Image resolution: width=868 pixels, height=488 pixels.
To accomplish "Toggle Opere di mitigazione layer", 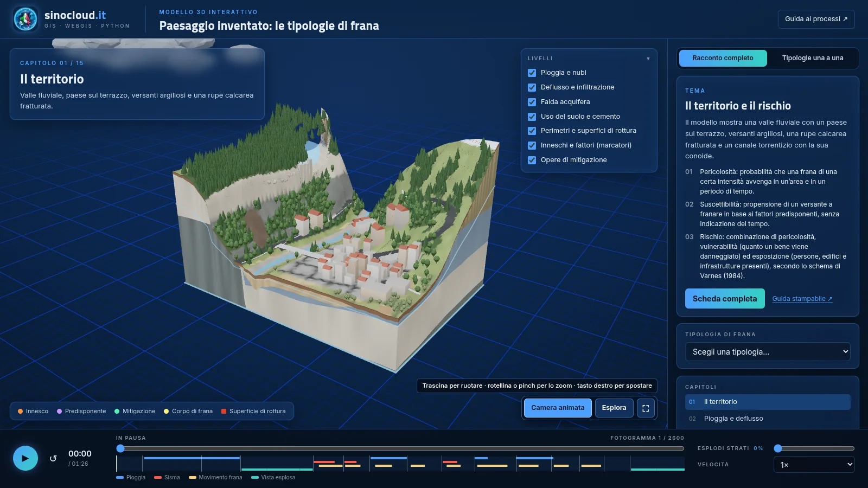I will pyautogui.click(x=532, y=160).
